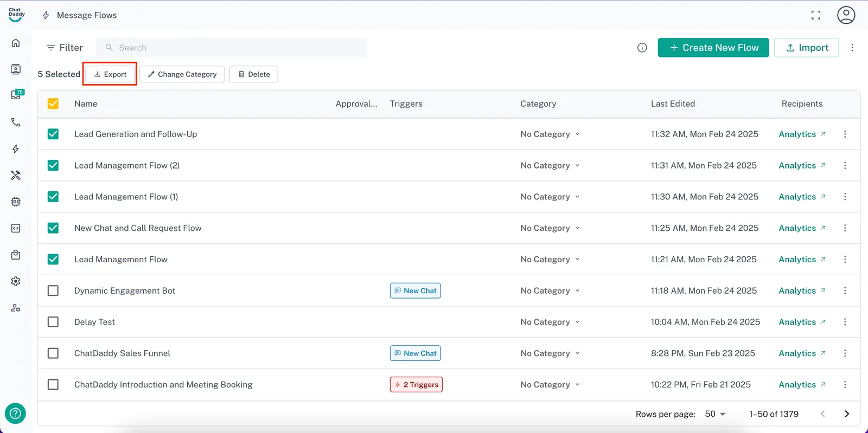The width and height of the screenshot is (868, 433).
Task: Uncheck Lead Generation and Follow-Up checkbox
Action: (x=53, y=134)
